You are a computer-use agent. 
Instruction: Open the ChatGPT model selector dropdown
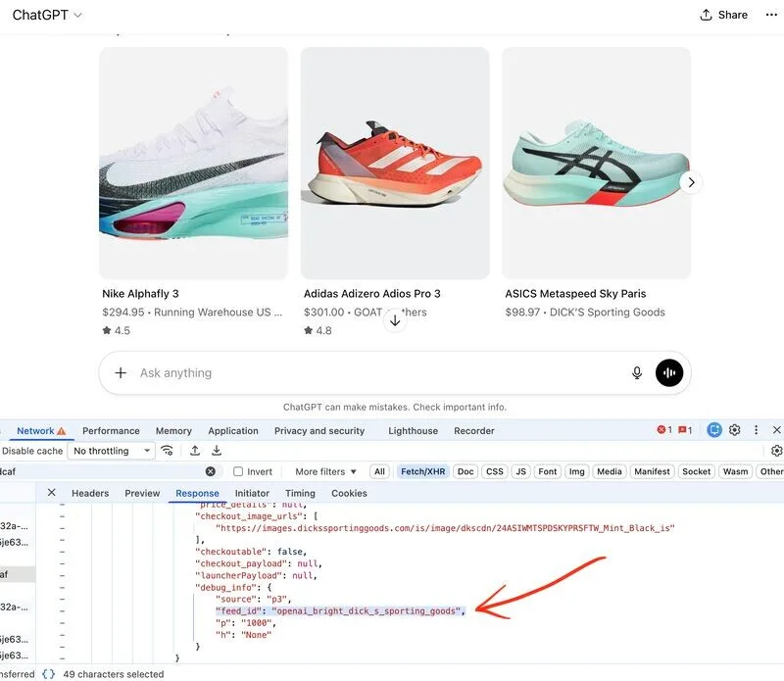tap(47, 15)
